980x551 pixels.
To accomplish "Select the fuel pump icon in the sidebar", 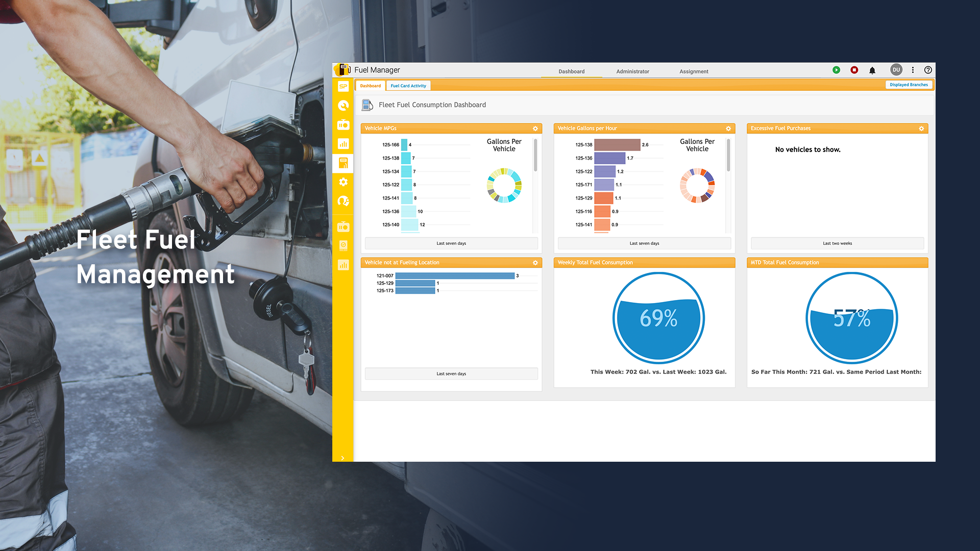I will coord(343,163).
